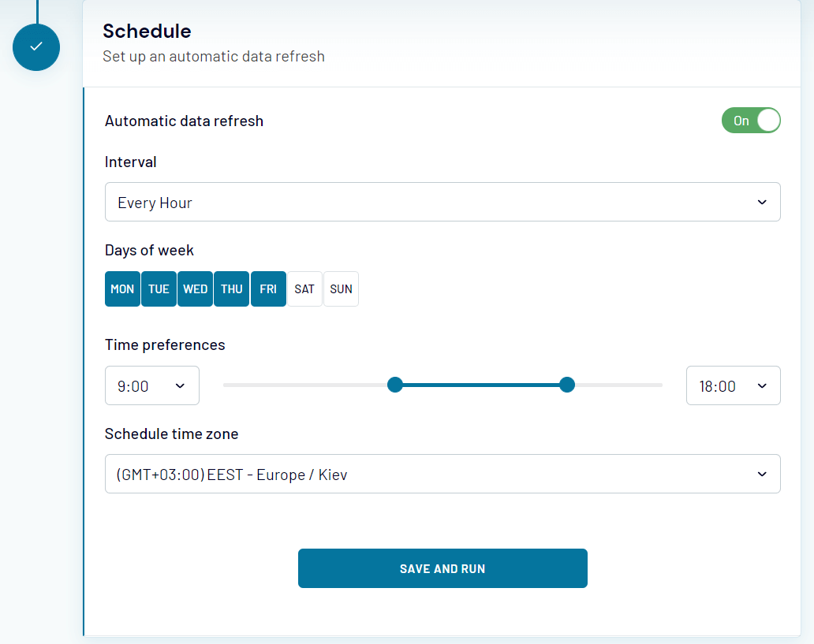Click the time zone dropdown chevron
Image resolution: width=814 pixels, height=644 pixels.
coord(762,475)
